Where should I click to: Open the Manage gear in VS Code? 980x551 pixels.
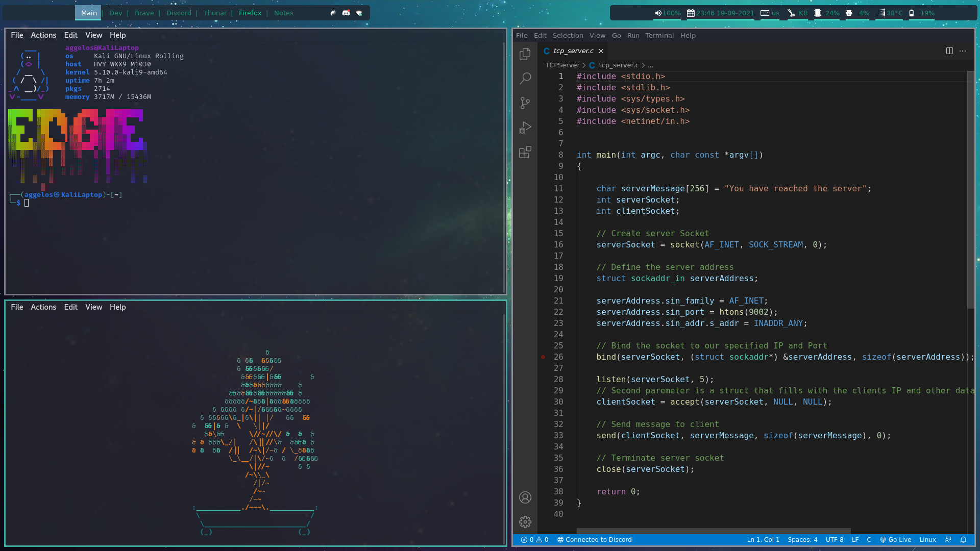click(x=525, y=521)
